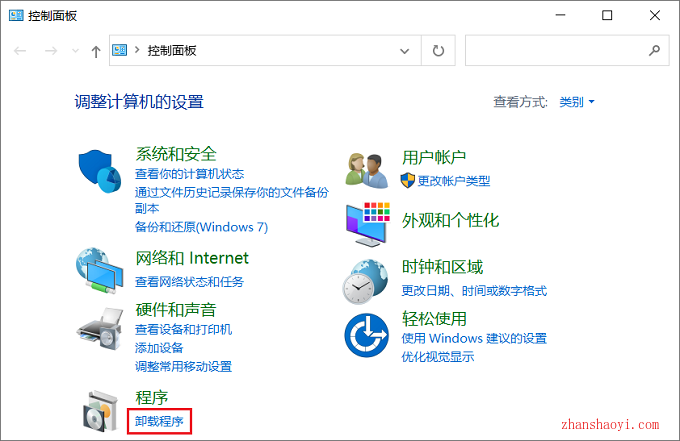Click 优化视觉显示 link
Image resolution: width=680 pixels, height=441 pixels.
pos(438,357)
